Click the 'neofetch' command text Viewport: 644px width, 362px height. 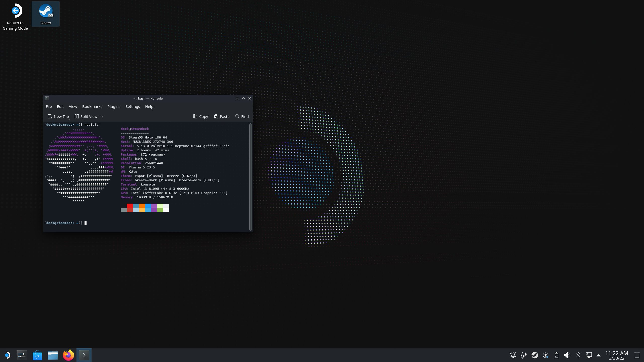[x=93, y=125]
